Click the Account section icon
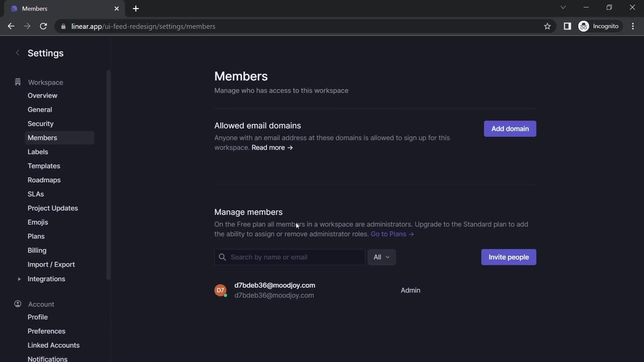 [18, 304]
